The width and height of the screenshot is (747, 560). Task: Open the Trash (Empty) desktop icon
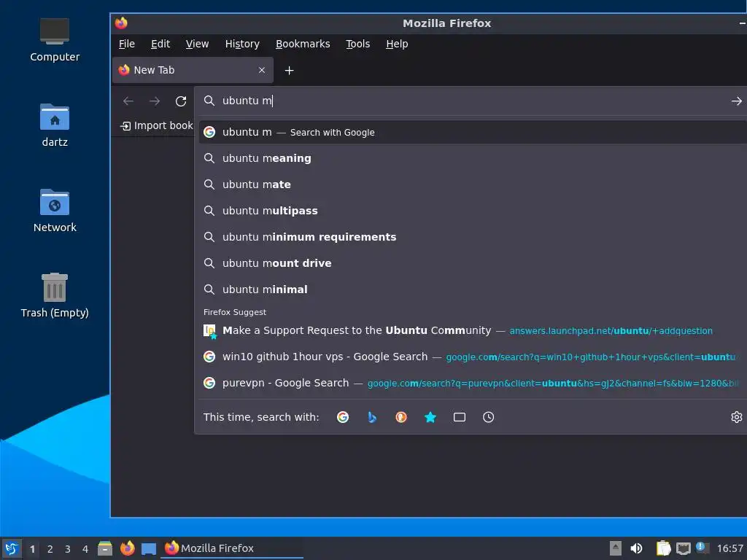[x=54, y=295]
